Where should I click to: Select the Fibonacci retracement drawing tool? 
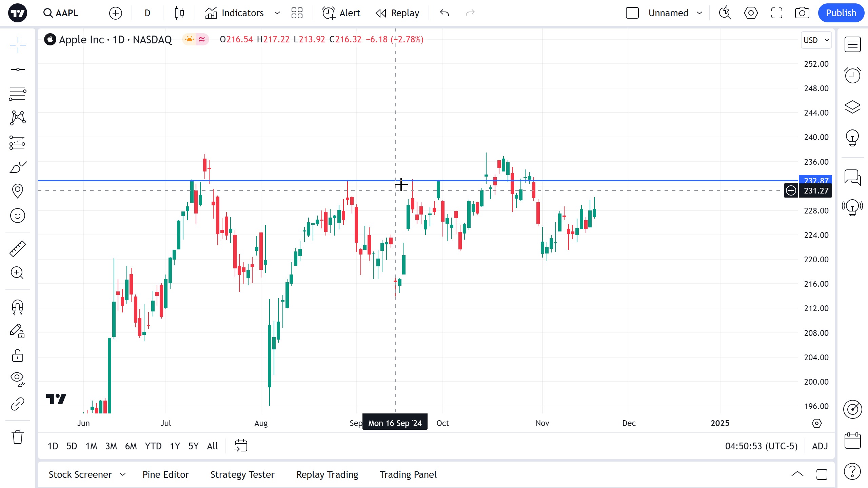point(17,94)
